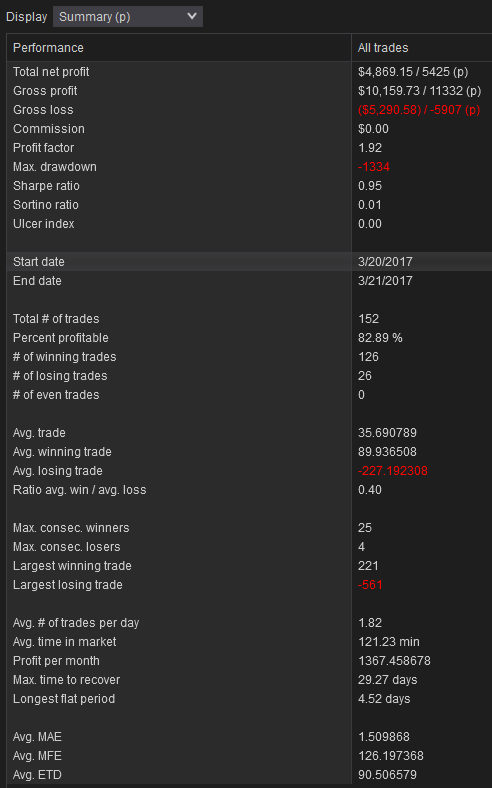Click the Largest losing trade value -561
492x788 pixels.
click(x=370, y=585)
